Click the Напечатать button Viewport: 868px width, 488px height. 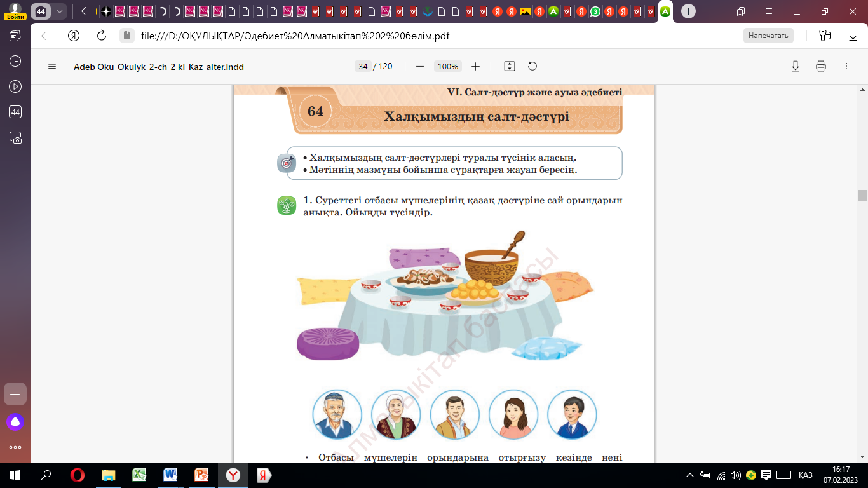point(768,36)
